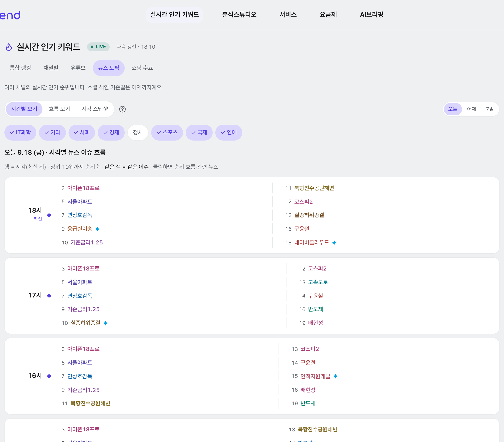Viewport: 504px width, 442px height.
Task: Switch to the 쇼핑 수요 tab
Action: [142, 68]
